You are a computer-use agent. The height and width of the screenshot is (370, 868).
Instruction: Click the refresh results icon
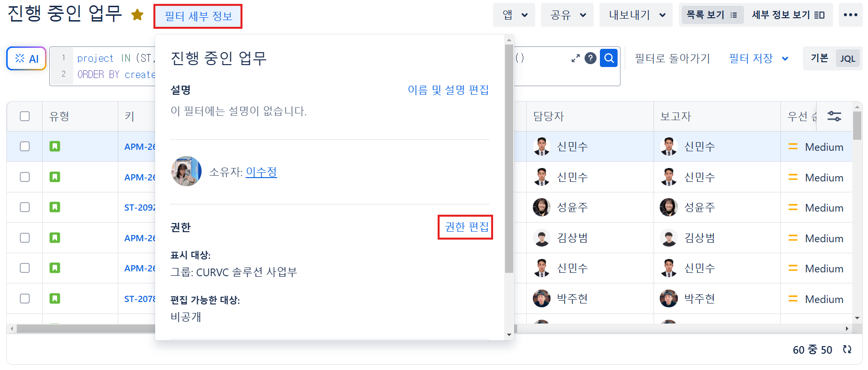847,349
